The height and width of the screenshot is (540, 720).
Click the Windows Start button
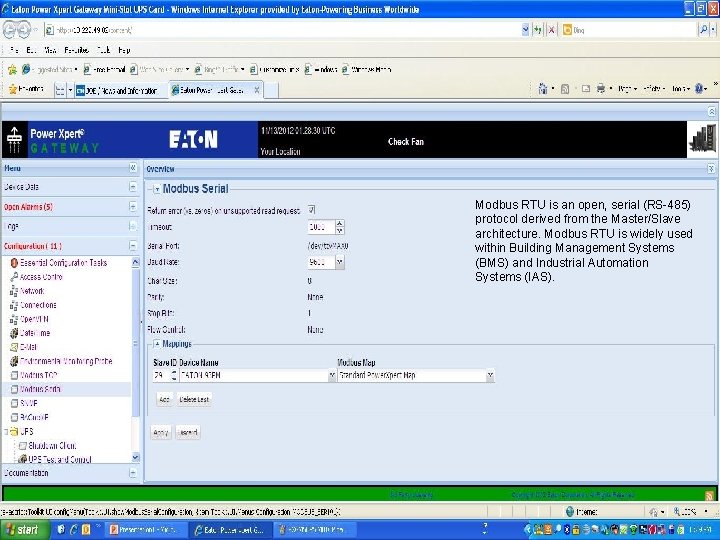click(x=25, y=530)
